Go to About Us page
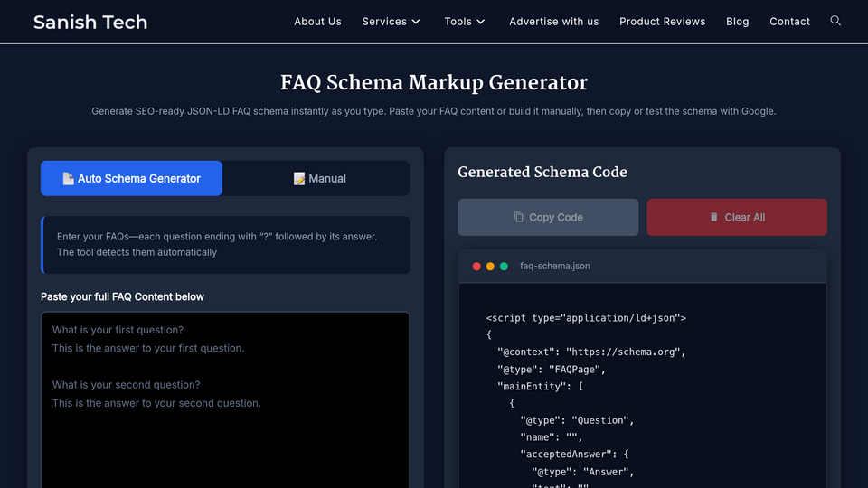This screenshot has height=488, width=868. (317, 22)
